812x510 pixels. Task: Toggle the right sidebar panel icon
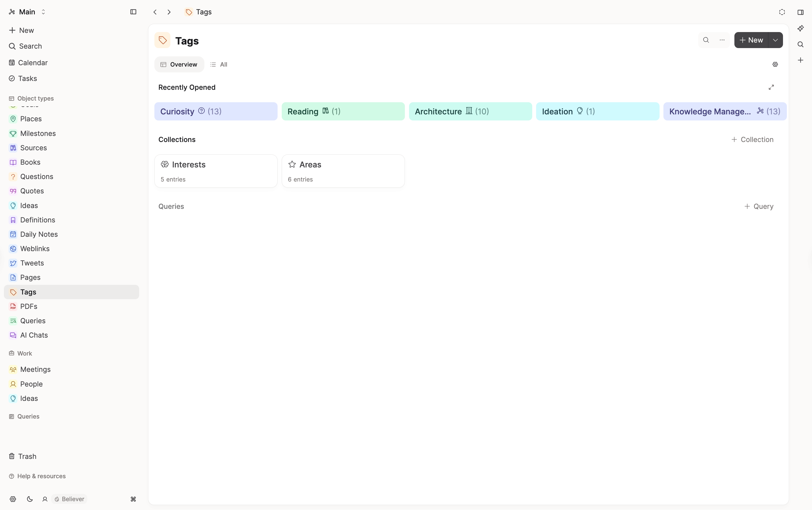(x=800, y=12)
